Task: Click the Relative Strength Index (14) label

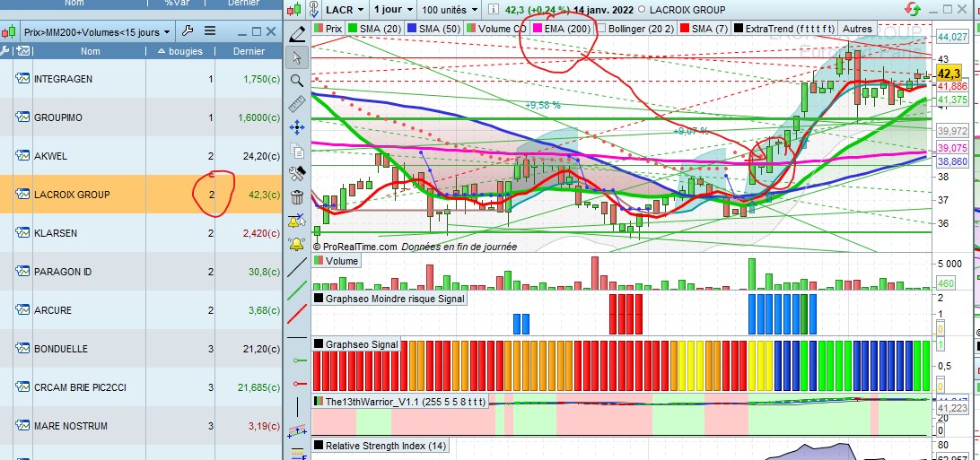Action: click(381, 446)
